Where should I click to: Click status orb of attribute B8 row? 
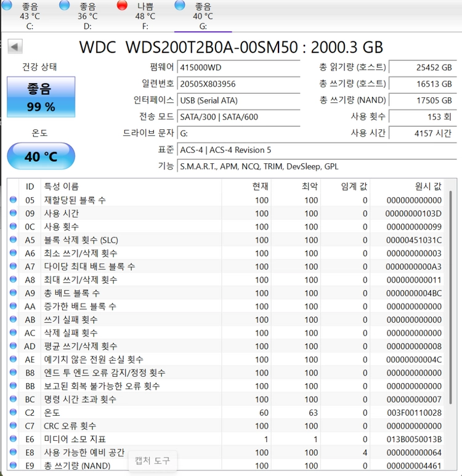[13, 372]
